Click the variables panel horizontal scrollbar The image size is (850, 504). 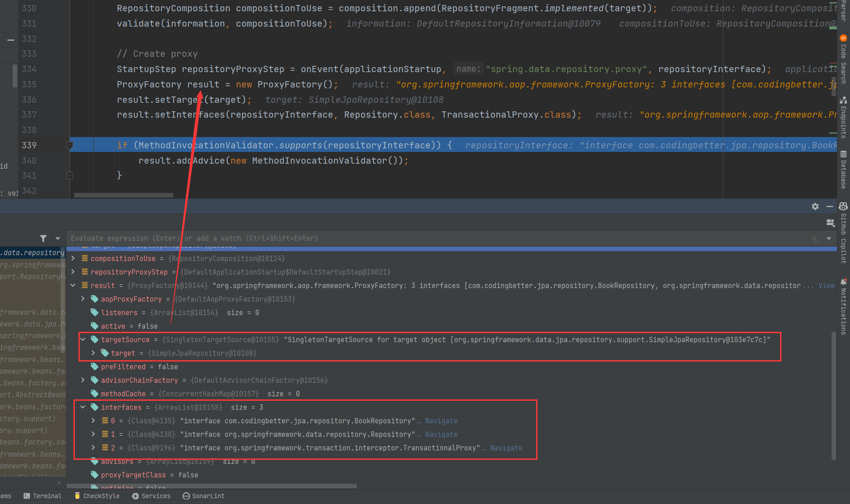tap(212, 486)
